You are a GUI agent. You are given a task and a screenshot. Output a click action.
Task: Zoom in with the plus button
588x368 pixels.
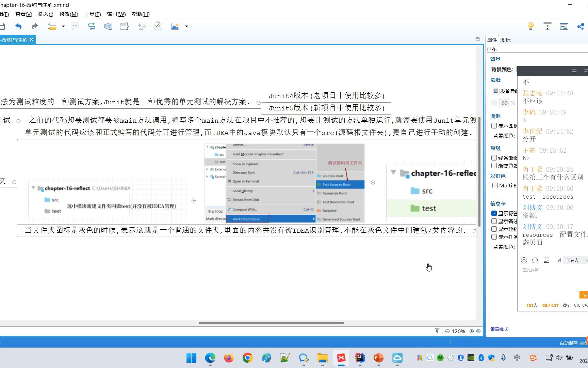(x=472, y=331)
